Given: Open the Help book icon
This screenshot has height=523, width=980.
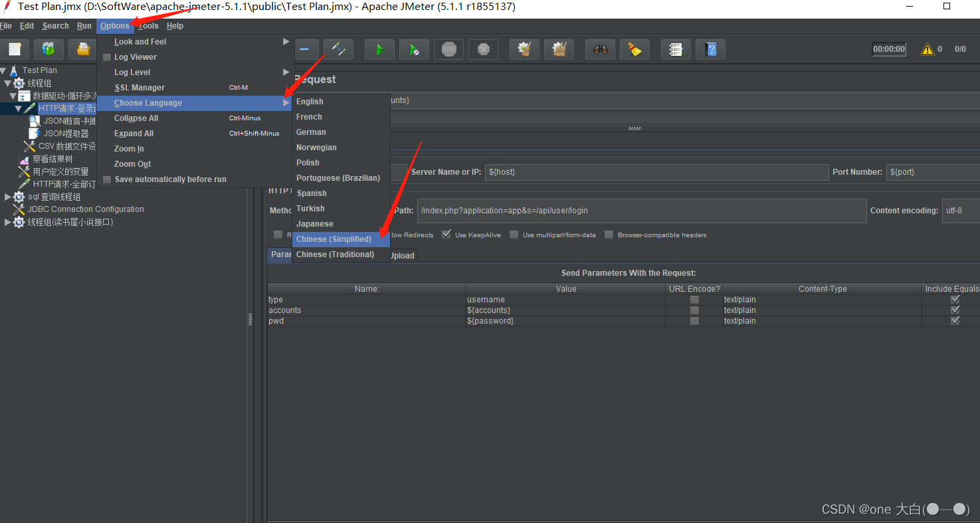Looking at the screenshot, I should point(711,49).
